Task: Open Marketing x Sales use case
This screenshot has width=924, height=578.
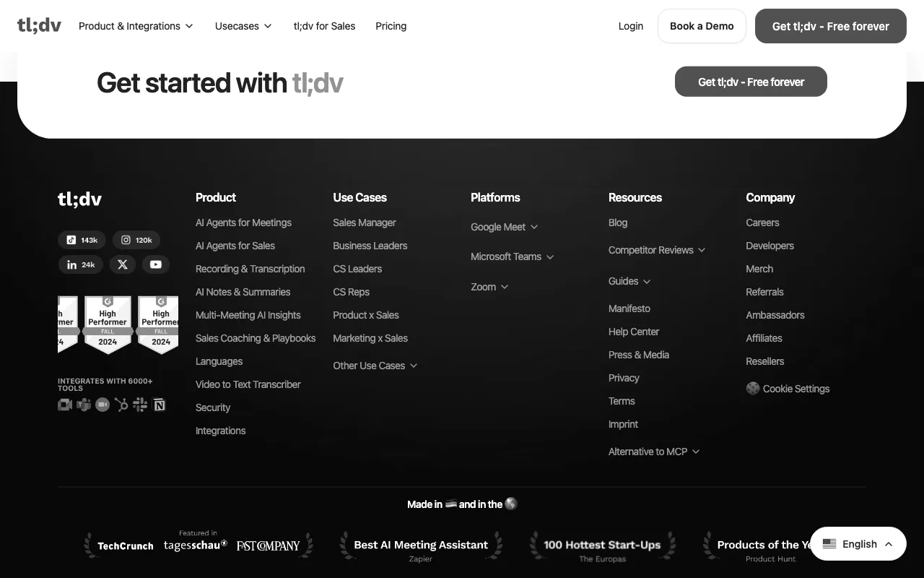Action: point(370,338)
